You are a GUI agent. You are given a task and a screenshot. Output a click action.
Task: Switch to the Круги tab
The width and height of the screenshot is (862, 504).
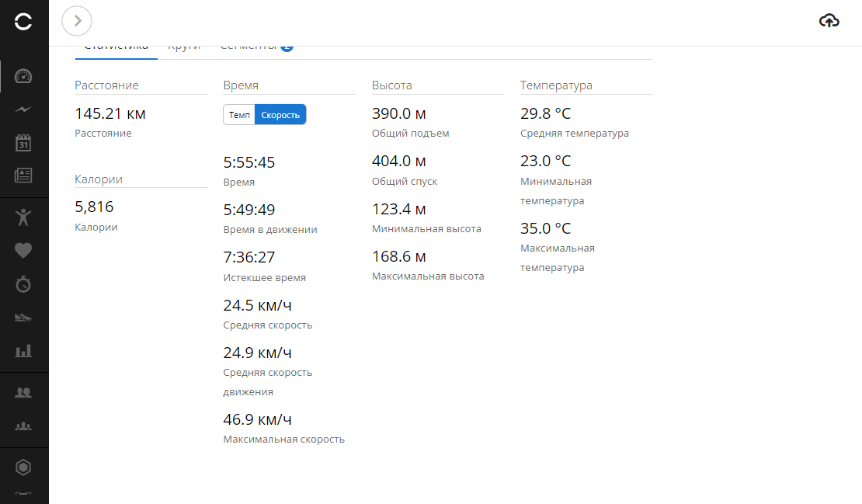pyautogui.click(x=184, y=48)
